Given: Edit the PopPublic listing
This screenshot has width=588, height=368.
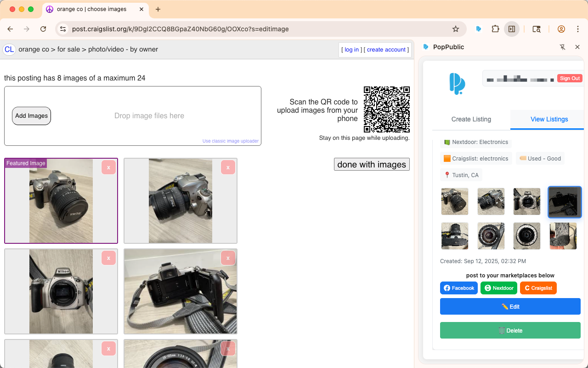Looking at the screenshot, I should click(510, 306).
